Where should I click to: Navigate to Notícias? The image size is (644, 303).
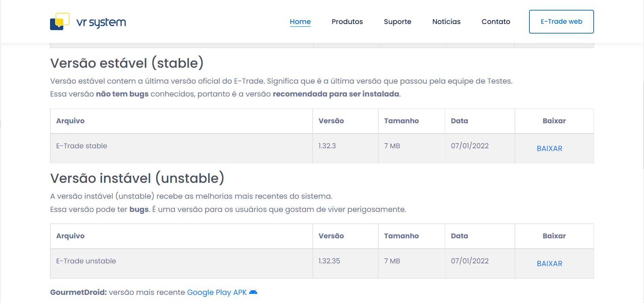coord(446,22)
